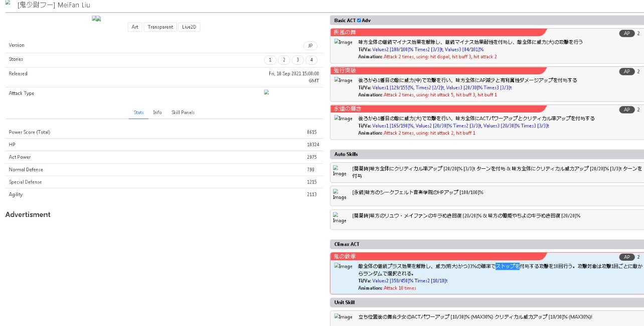Click the 鬼の鉄拳 Climax ACT image icon
The height and width of the screenshot is (326, 644).
point(343,266)
